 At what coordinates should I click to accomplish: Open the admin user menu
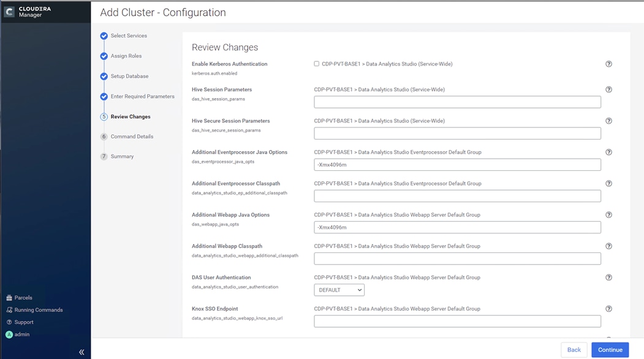tap(22, 334)
